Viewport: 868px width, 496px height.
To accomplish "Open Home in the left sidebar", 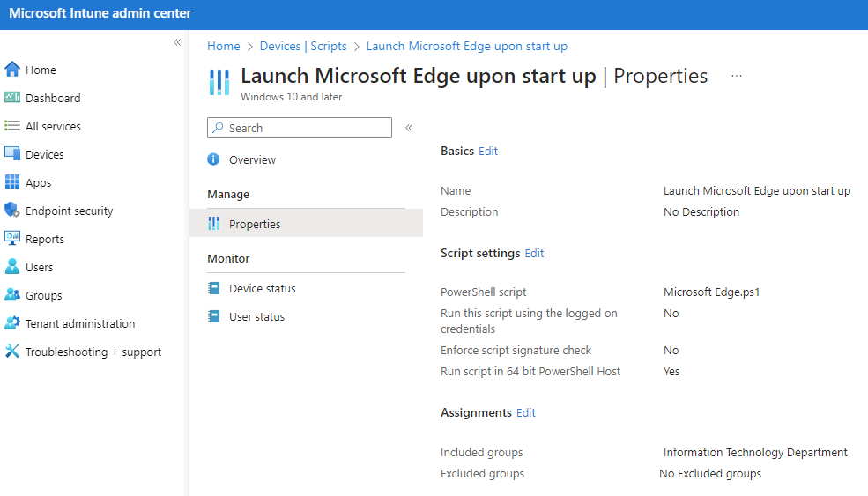I will click(41, 70).
